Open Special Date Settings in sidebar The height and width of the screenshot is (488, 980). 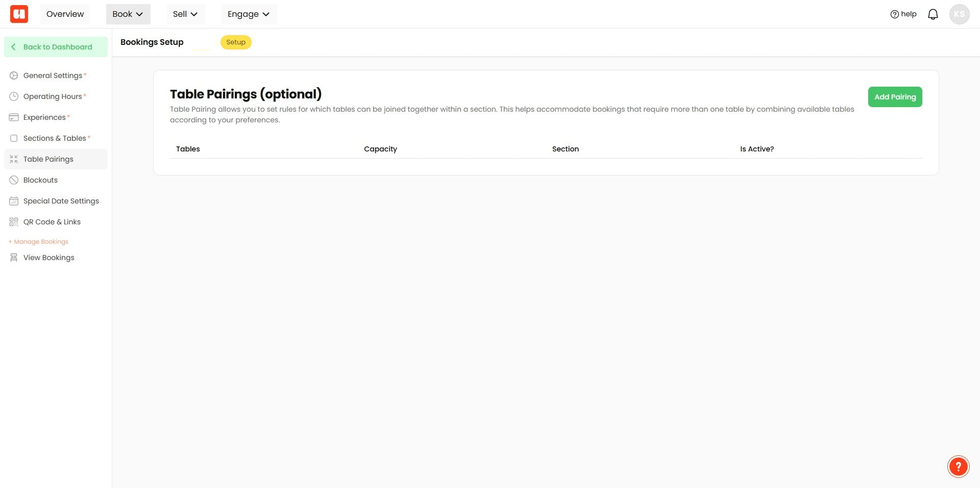tap(56, 201)
